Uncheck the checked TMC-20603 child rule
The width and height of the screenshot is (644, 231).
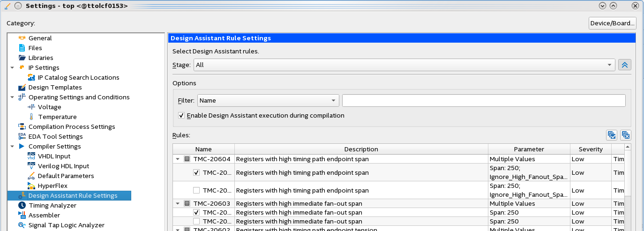click(x=196, y=212)
